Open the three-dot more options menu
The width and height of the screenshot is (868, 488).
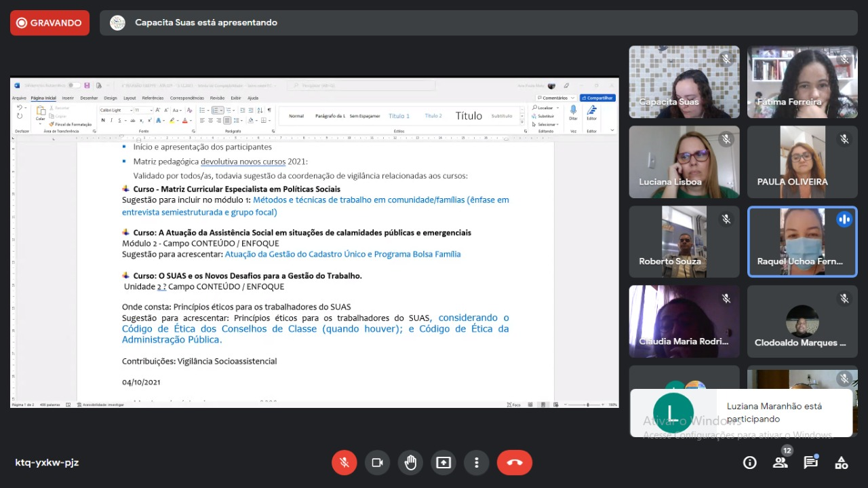pyautogui.click(x=477, y=462)
